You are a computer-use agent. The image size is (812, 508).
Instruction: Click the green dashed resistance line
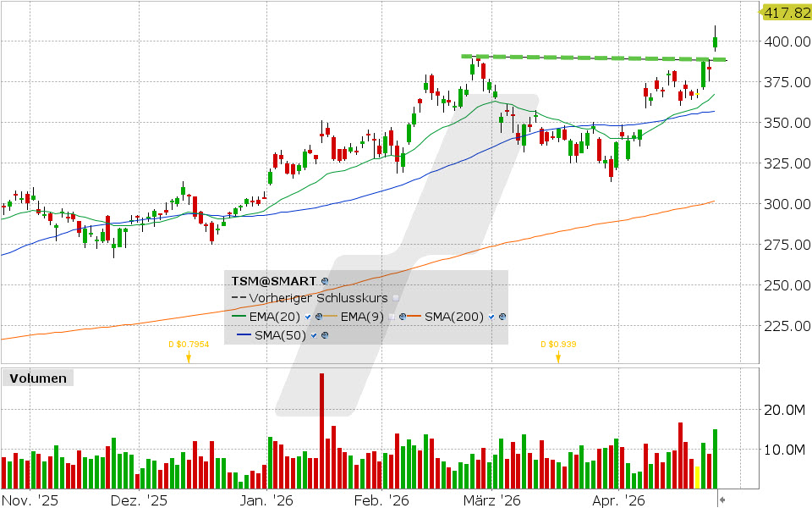(x=592, y=58)
